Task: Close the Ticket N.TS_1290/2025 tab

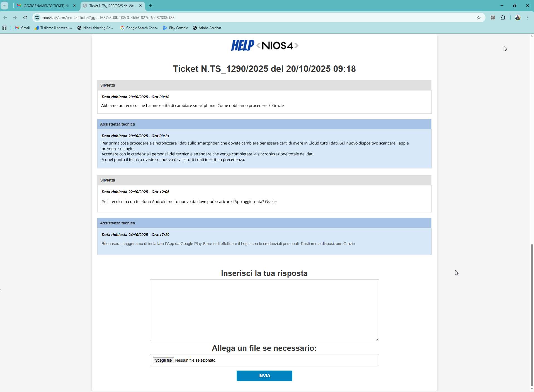Action: click(x=140, y=6)
